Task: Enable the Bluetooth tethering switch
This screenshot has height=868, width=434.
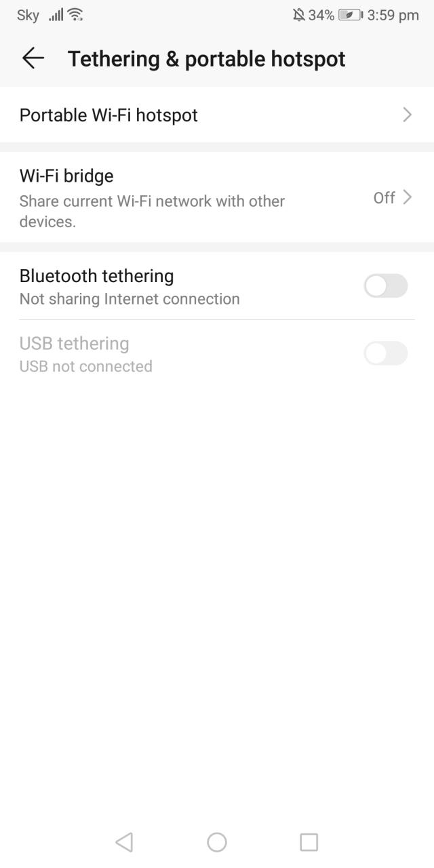Action: (x=386, y=286)
